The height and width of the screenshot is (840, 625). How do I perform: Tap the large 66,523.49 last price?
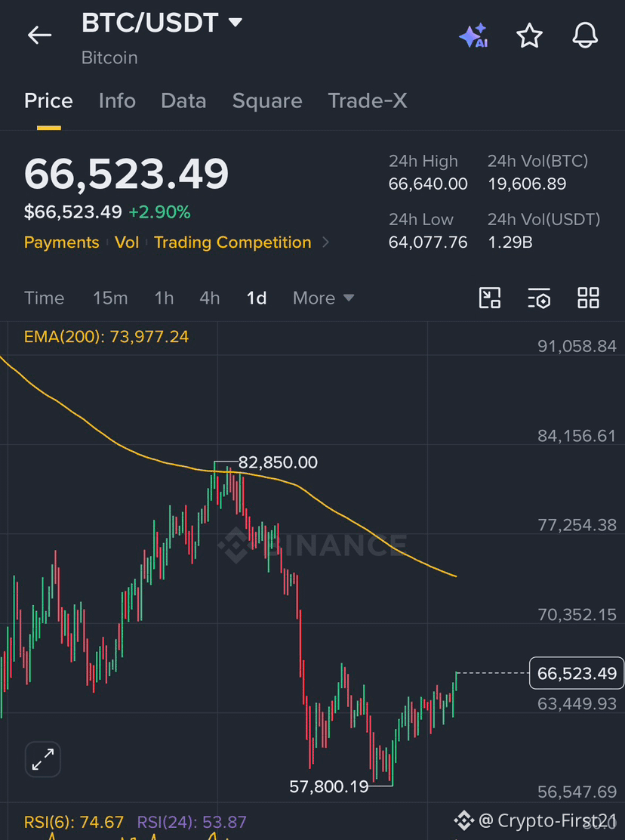point(126,174)
